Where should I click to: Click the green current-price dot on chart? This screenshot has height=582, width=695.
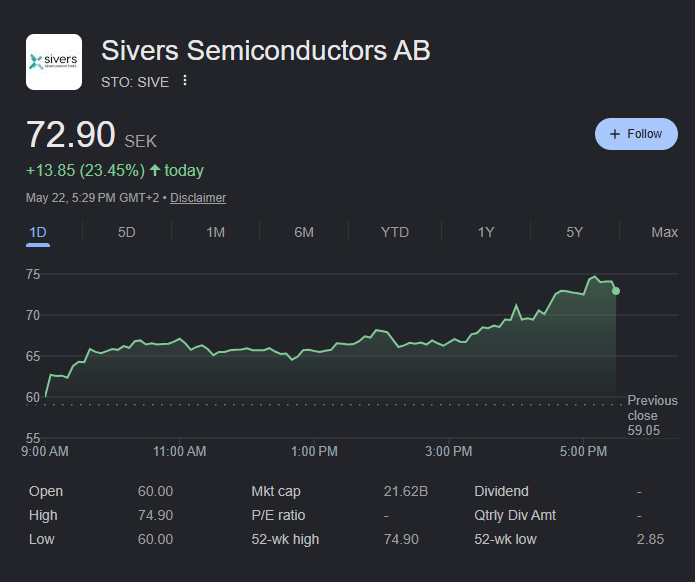pyautogui.click(x=616, y=291)
